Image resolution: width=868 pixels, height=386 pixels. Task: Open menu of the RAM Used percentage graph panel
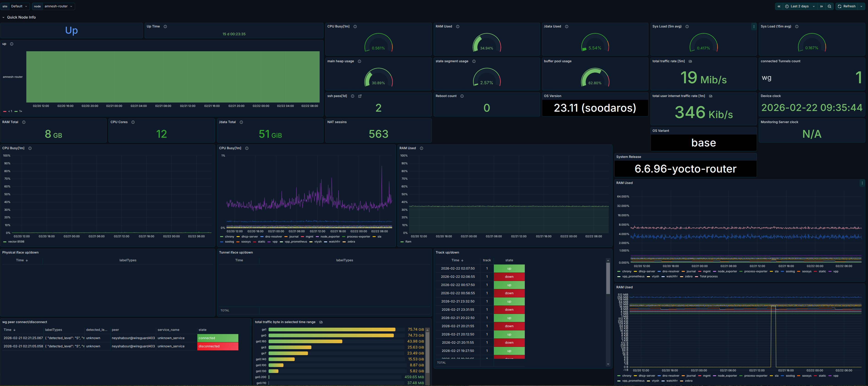[x=862, y=183]
